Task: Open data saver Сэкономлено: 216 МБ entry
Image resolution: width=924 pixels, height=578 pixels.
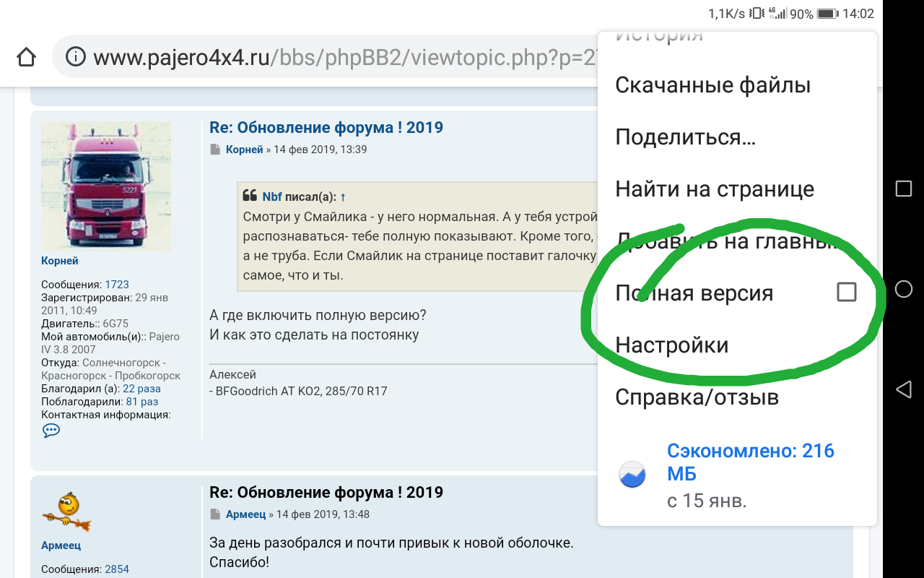Action: [x=738, y=475]
